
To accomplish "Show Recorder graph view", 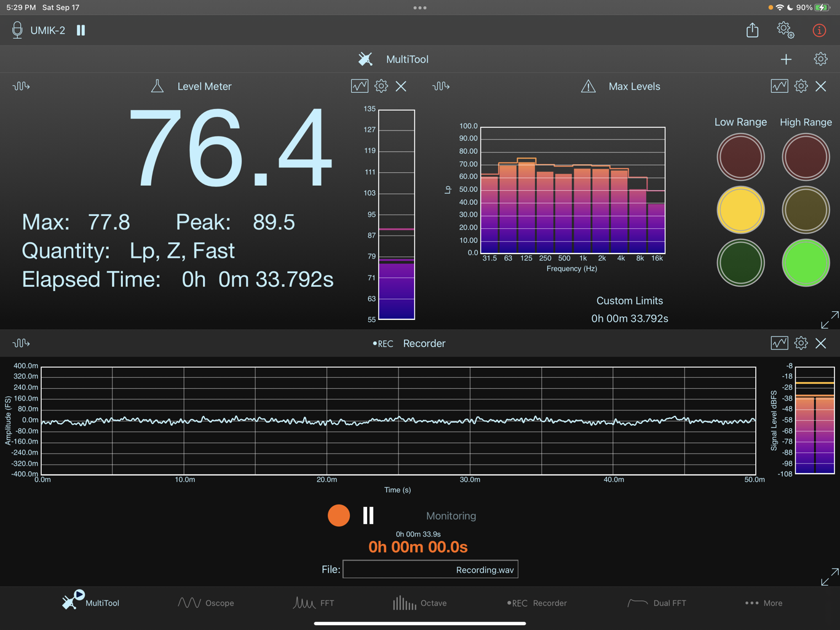I will 779,343.
